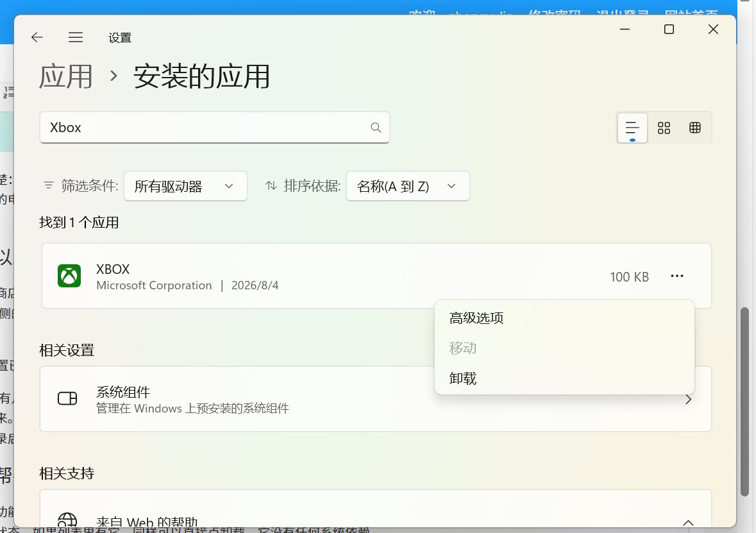Collapse the 来自 Web 的帮助 section
This screenshot has width=756, height=533.
tap(688, 523)
